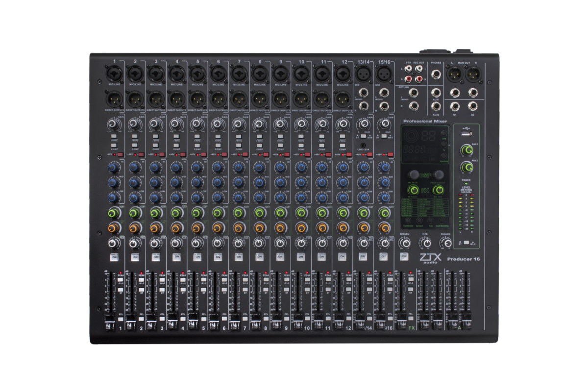The width and height of the screenshot is (588, 392).
Task: Enable the COMP button on channel 3
Action: 154,146
